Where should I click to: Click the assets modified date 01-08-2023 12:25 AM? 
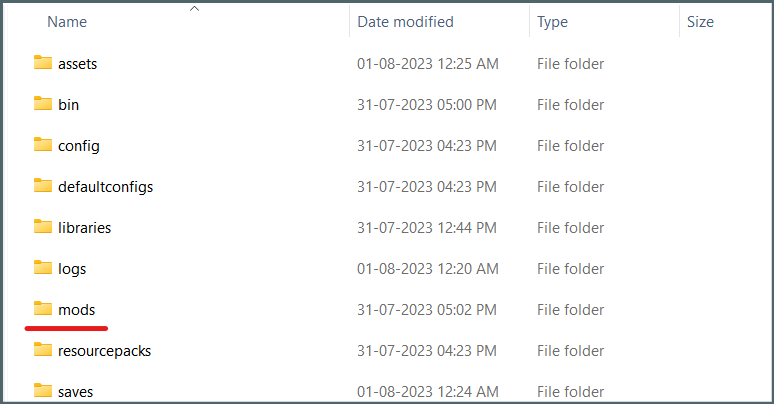coord(427,64)
